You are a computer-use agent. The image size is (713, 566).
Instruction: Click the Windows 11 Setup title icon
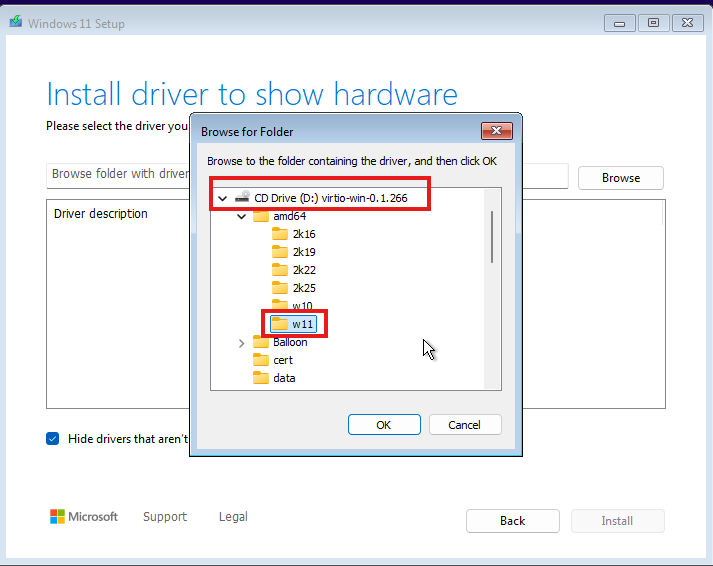pos(15,23)
